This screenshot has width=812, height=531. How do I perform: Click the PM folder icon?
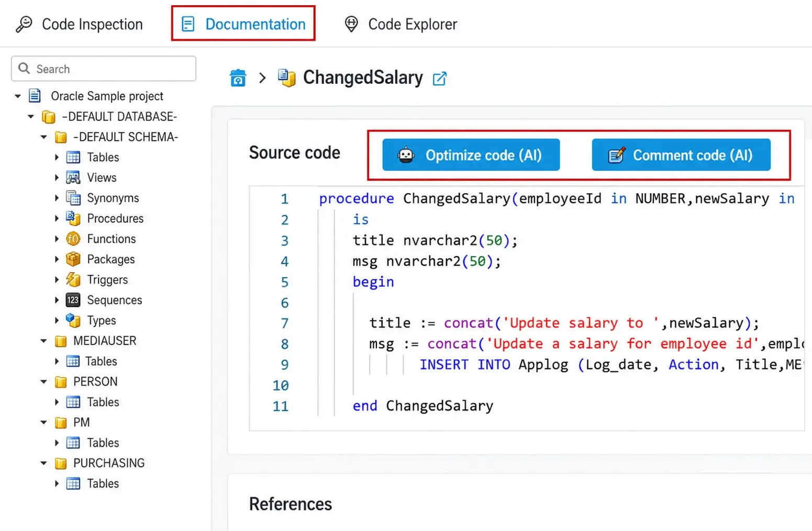coord(61,423)
